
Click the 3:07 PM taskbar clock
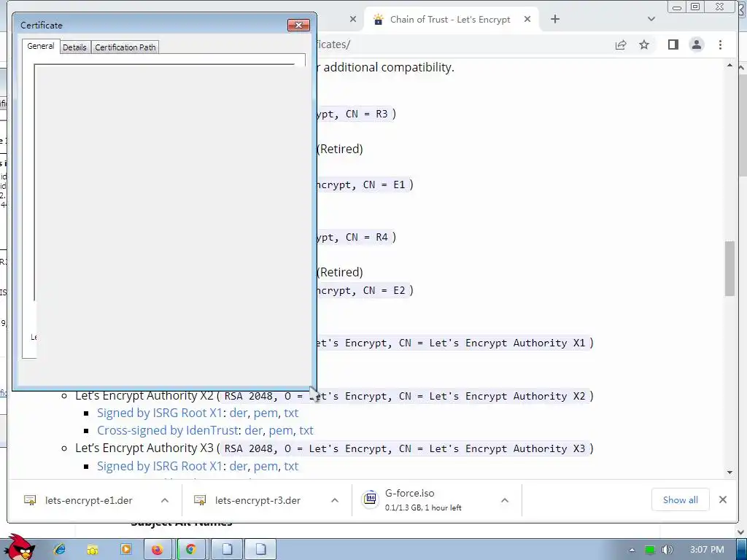point(707,550)
